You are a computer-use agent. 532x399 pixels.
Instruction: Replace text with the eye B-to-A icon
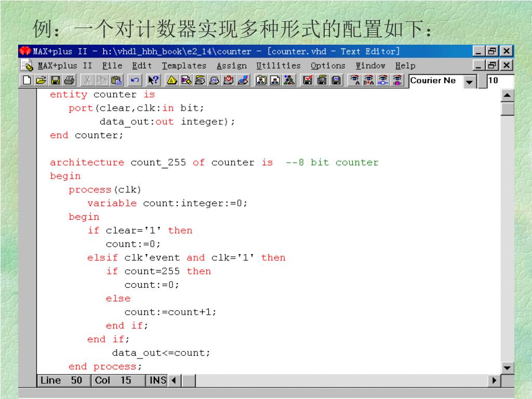click(x=369, y=81)
